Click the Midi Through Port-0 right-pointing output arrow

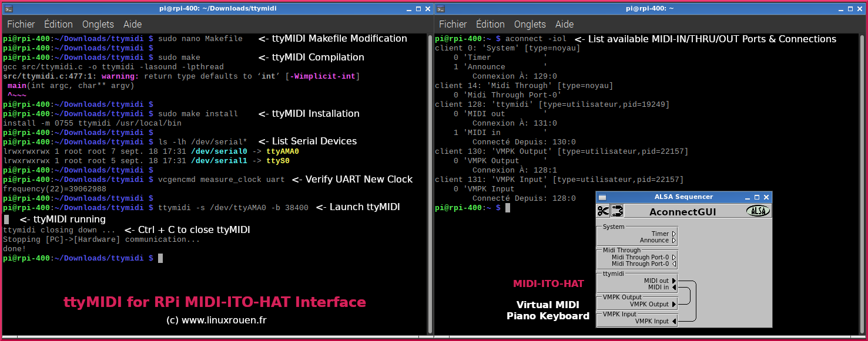(x=674, y=257)
